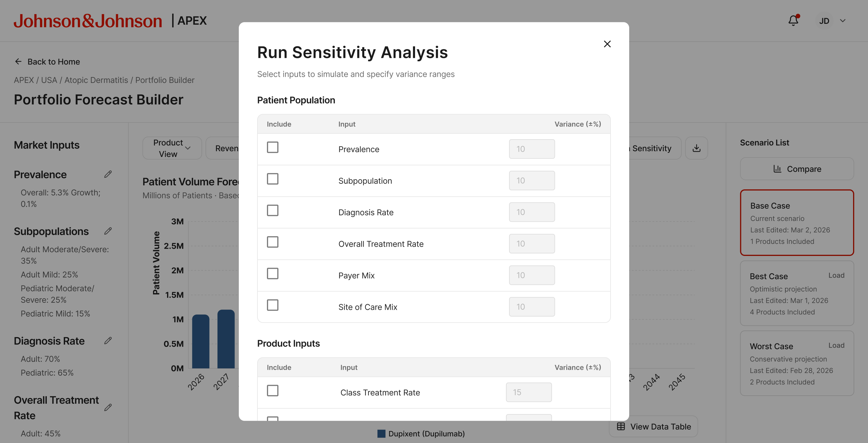Click the Payer Mix variance field

tap(532, 275)
